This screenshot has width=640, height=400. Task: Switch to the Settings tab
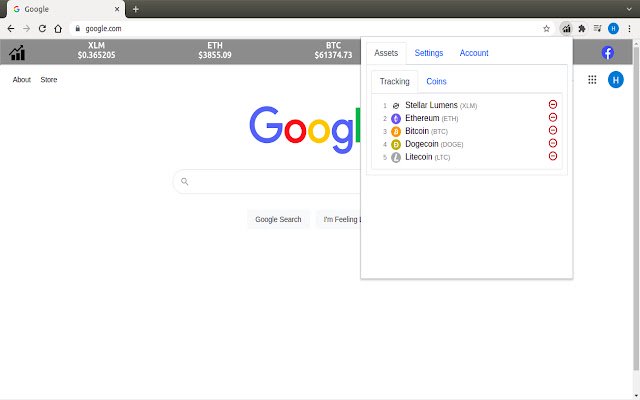(x=429, y=53)
